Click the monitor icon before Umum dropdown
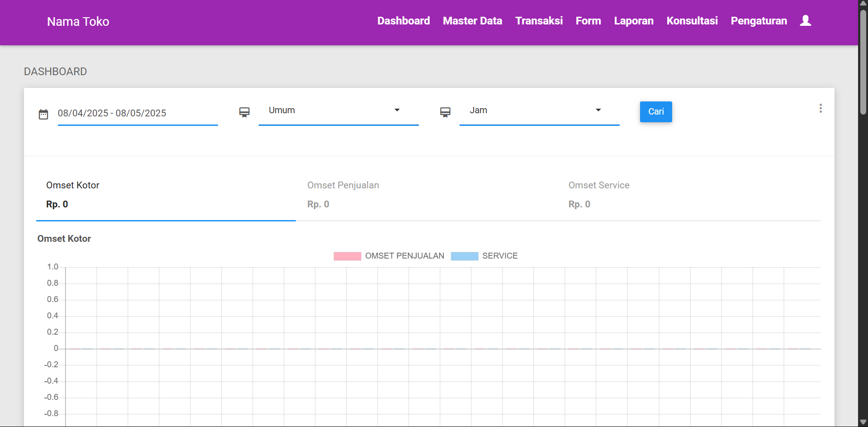Viewport: 868px width, 427px height. coord(244,112)
